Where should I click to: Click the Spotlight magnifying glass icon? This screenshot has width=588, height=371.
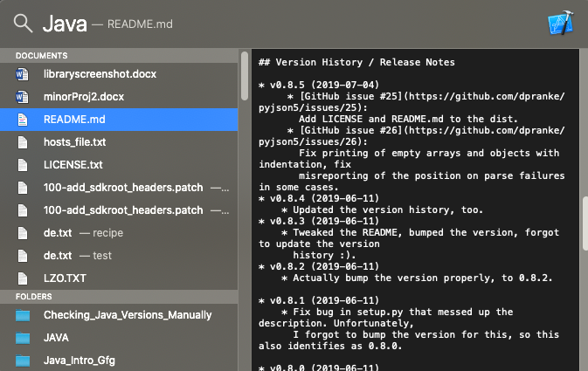[23, 24]
